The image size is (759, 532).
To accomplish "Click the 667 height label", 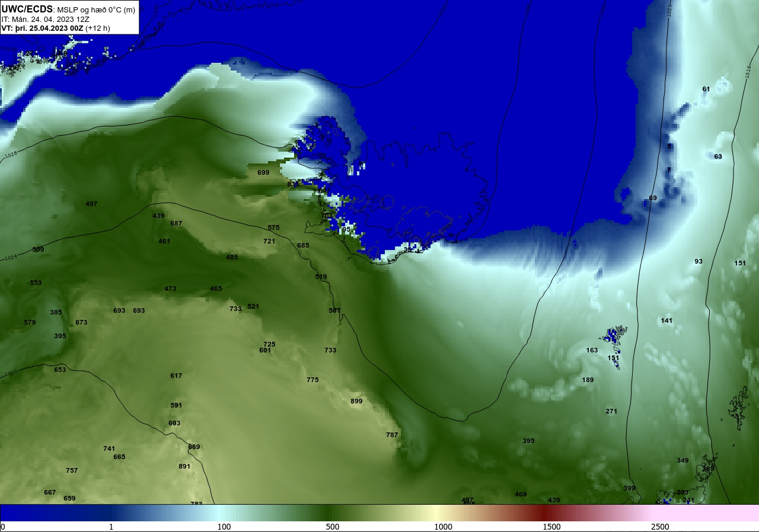I will 50,492.
